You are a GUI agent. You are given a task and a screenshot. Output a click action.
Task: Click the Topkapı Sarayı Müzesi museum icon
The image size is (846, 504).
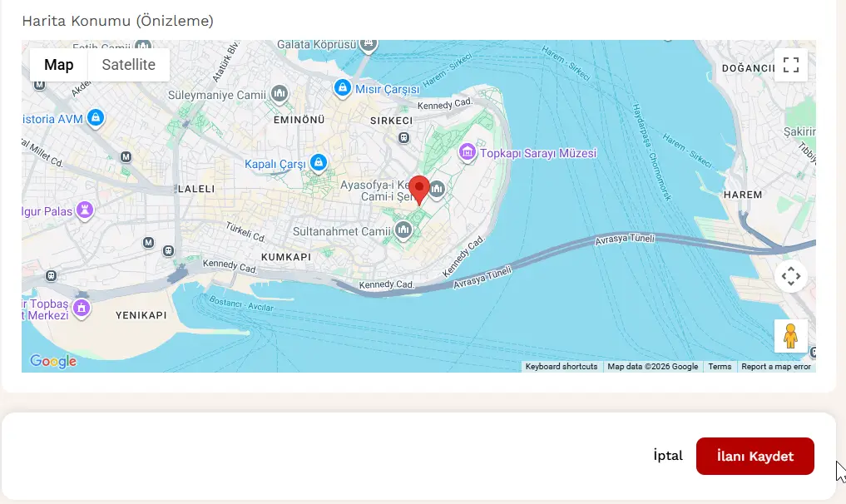click(468, 153)
